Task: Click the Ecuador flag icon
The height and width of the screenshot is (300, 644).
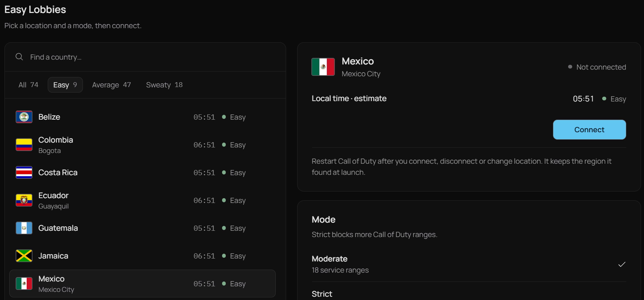Action: coord(24,200)
